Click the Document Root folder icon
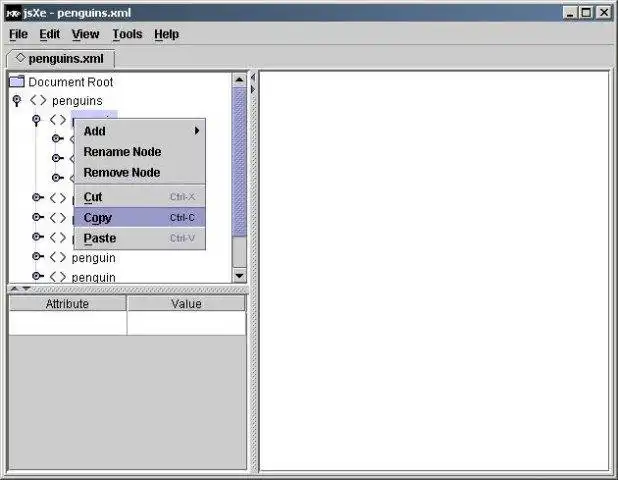The width and height of the screenshot is (618, 480). coord(17,81)
